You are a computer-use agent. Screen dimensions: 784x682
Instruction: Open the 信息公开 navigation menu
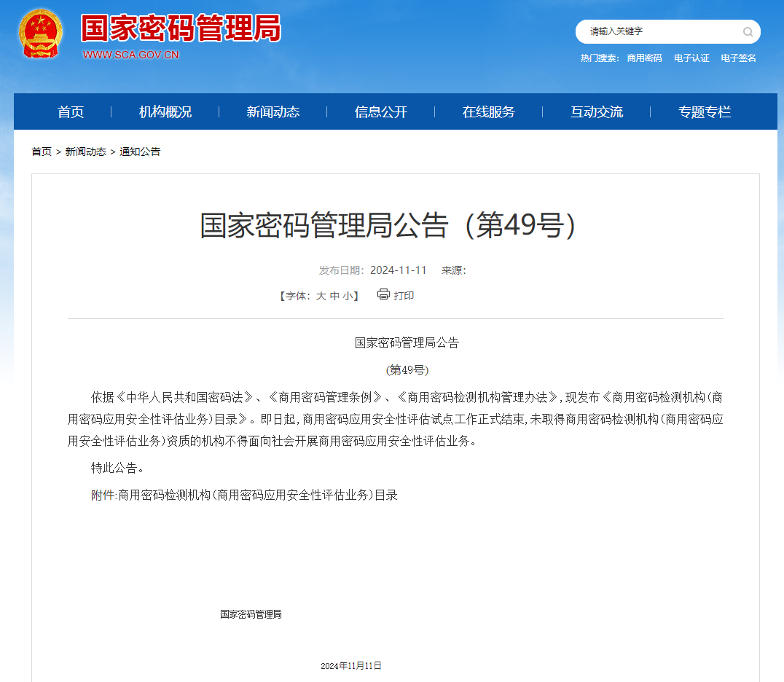[x=381, y=112]
